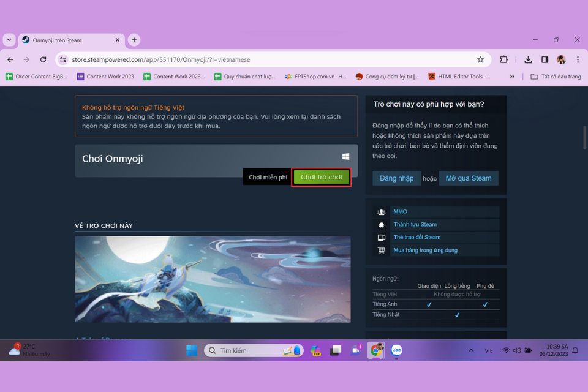Open the Extensions puzzle icon
Screen dimensions: 588x392
(503, 59)
